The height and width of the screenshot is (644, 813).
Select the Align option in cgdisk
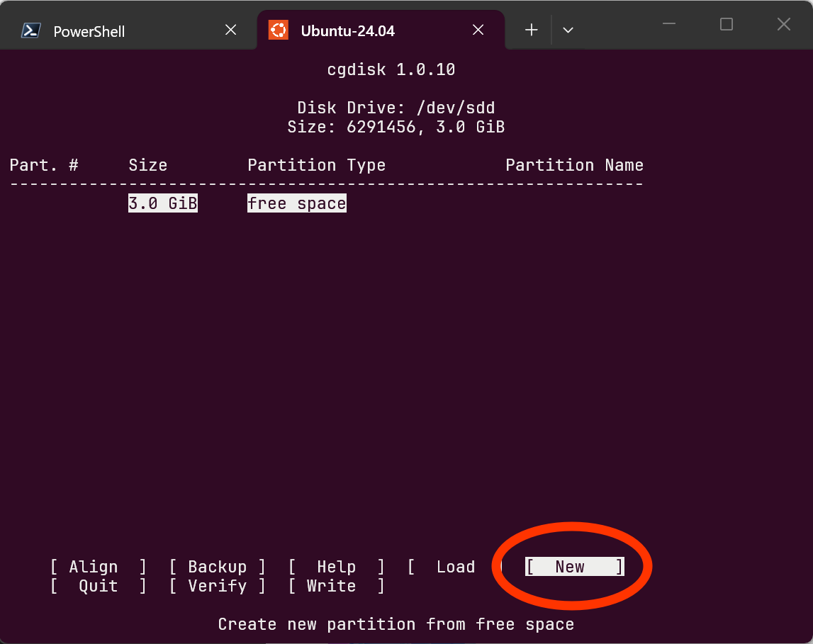click(99, 567)
